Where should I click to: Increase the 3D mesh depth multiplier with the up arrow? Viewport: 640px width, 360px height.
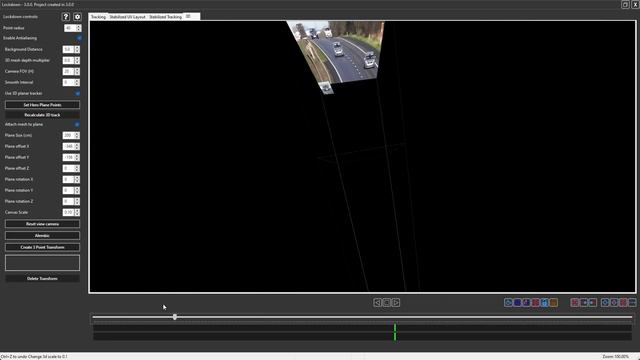click(x=77, y=58)
